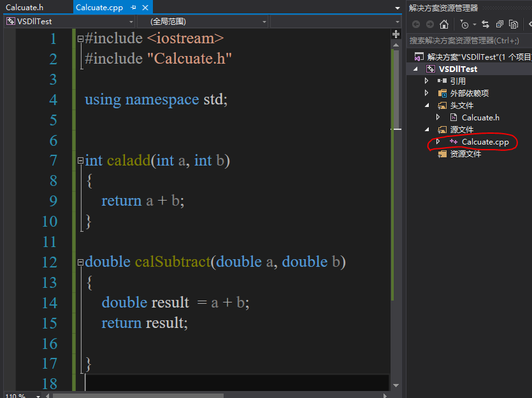Click the editor horizontal scrollbar thumb
This screenshot has height=398, width=532.
138,395
